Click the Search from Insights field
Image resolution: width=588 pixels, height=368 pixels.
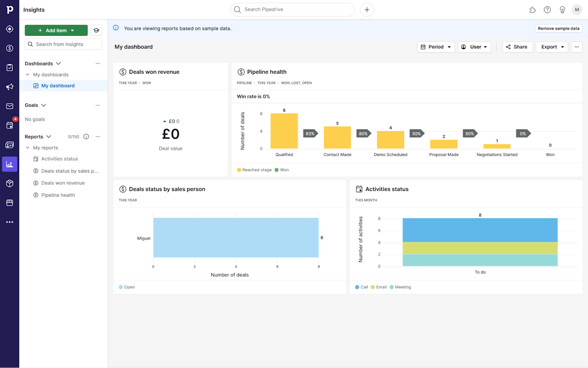(x=63, y=44)
